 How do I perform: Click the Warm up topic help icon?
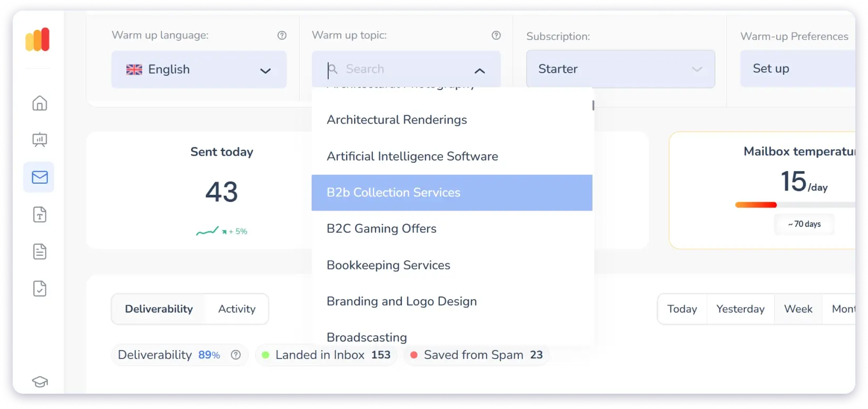point(496,35)
